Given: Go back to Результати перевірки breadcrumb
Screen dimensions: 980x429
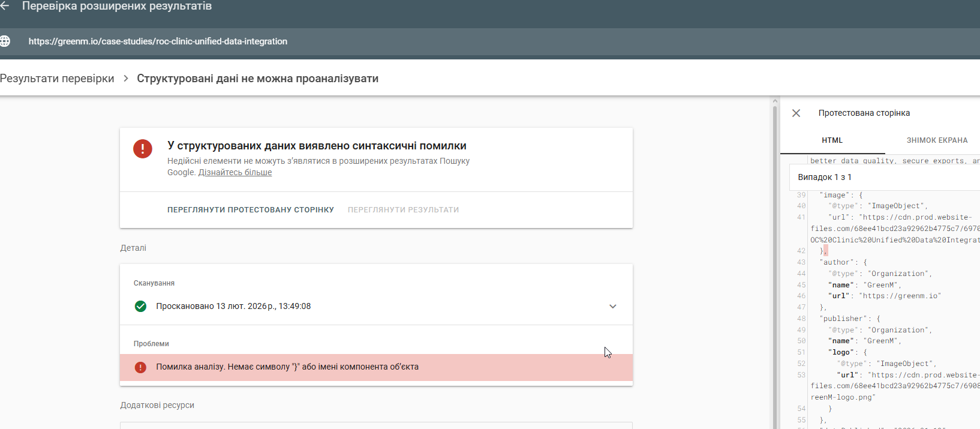Looking at the screenshot, I should tap(57, 79).
